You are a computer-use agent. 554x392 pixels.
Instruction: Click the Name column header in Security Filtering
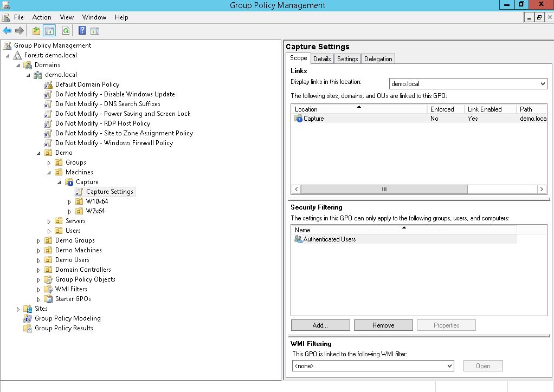[x=404, y=230]
